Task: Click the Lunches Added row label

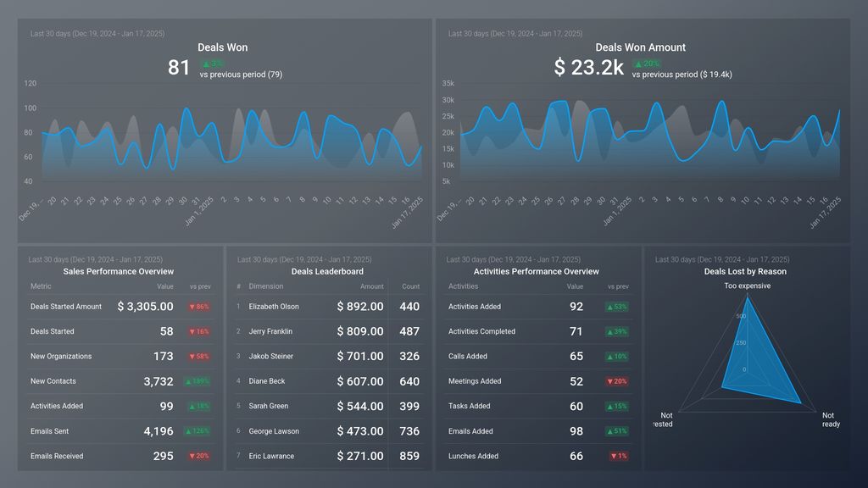Action: 473,456
